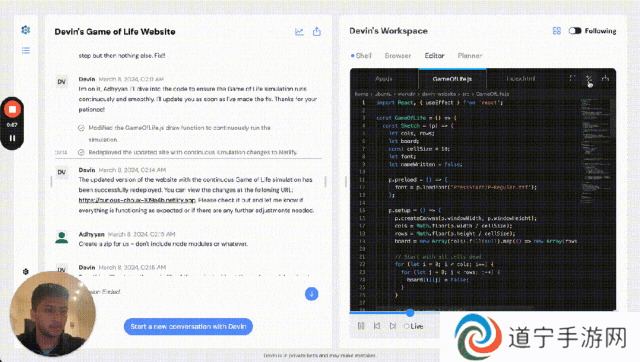Switch to the Shell tab

(361, 56)
